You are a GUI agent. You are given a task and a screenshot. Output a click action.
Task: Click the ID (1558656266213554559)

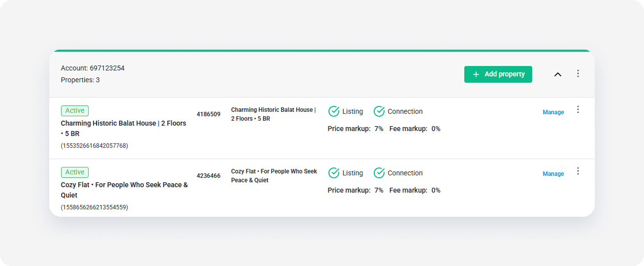coord(95,207)
